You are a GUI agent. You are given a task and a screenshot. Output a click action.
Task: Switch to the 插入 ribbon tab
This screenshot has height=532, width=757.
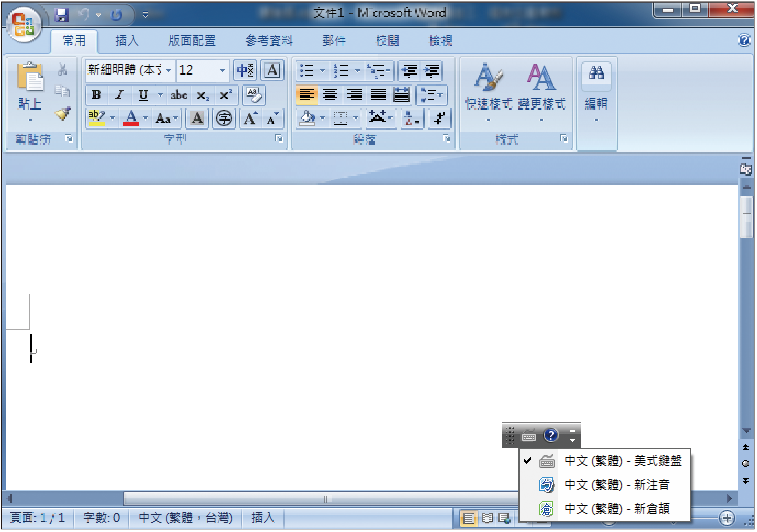127,41
